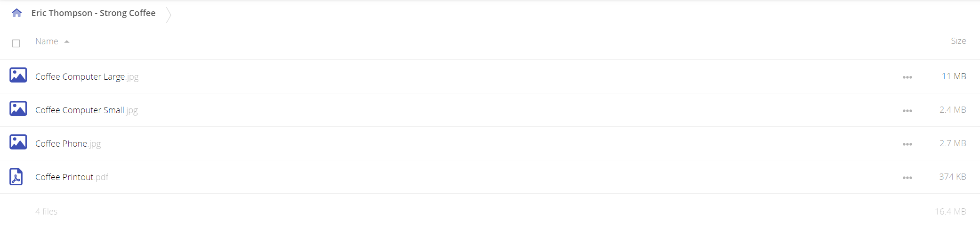980x248 pixels.
Task: Click image icon for Coffee Computer Small
Action: point(18,108)
